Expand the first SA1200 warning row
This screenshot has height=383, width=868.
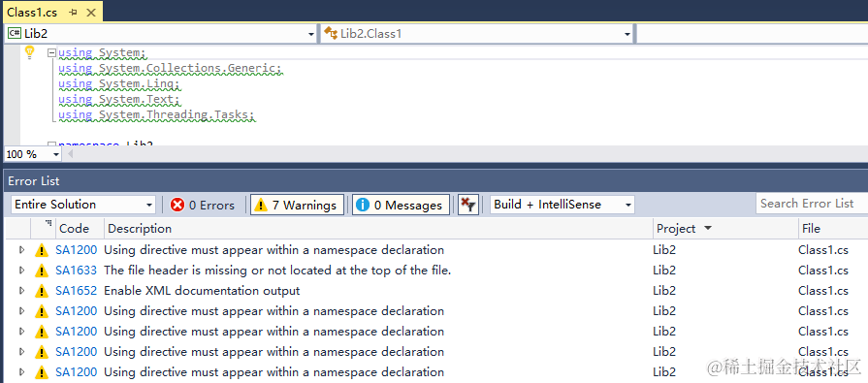tap(22, 250)
